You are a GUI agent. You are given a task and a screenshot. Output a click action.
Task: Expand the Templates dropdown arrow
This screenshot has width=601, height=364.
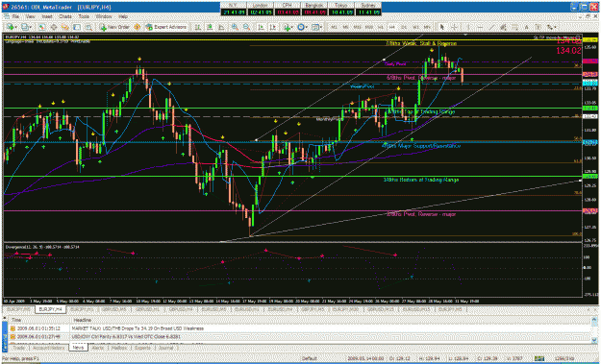tap(321, 27)
